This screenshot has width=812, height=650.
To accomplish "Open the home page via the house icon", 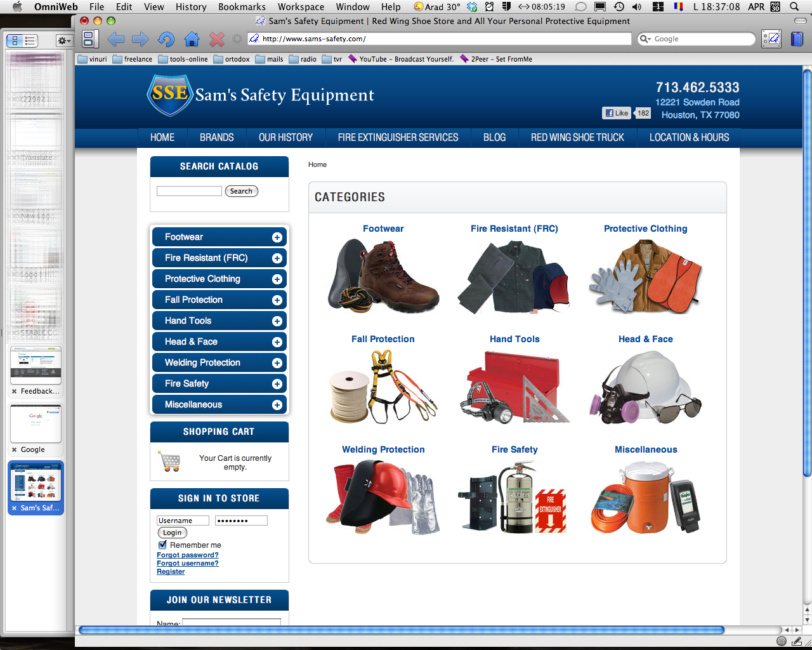I will click(192, 39).
